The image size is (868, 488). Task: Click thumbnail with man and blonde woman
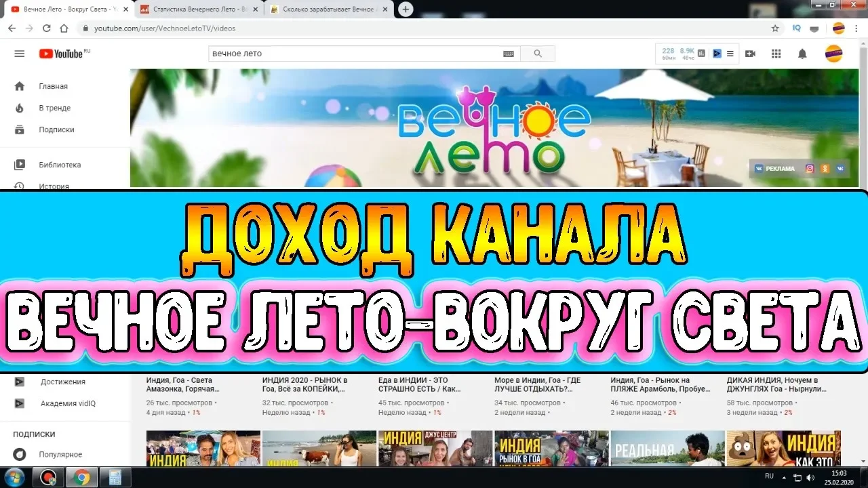[x=203, y=449]
